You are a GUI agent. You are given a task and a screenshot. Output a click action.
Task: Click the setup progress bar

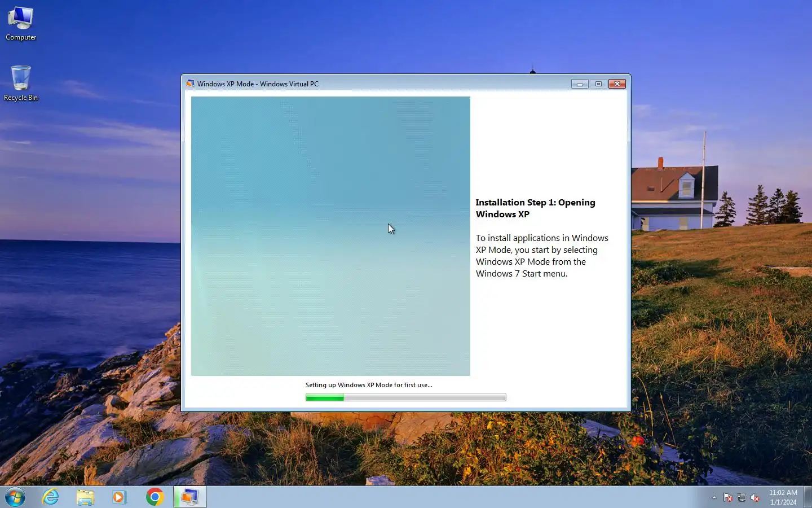[406, 397]
